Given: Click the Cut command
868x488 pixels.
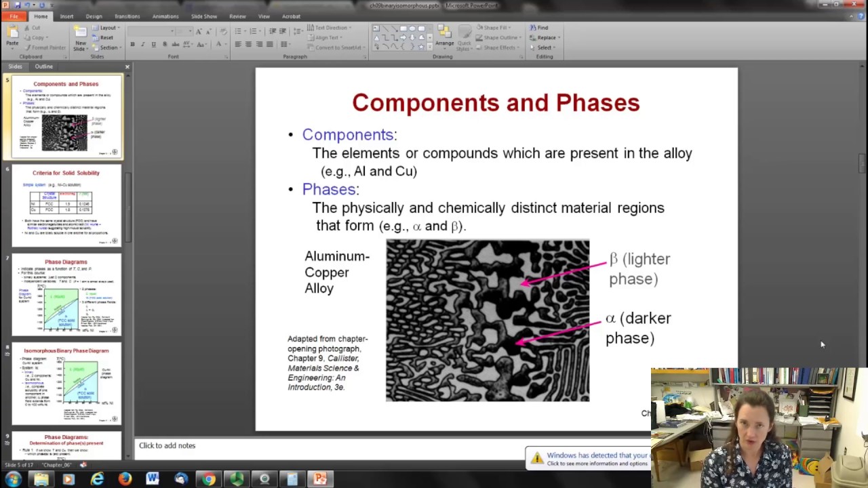Looking at the screenshot, I should click(31, 28).
